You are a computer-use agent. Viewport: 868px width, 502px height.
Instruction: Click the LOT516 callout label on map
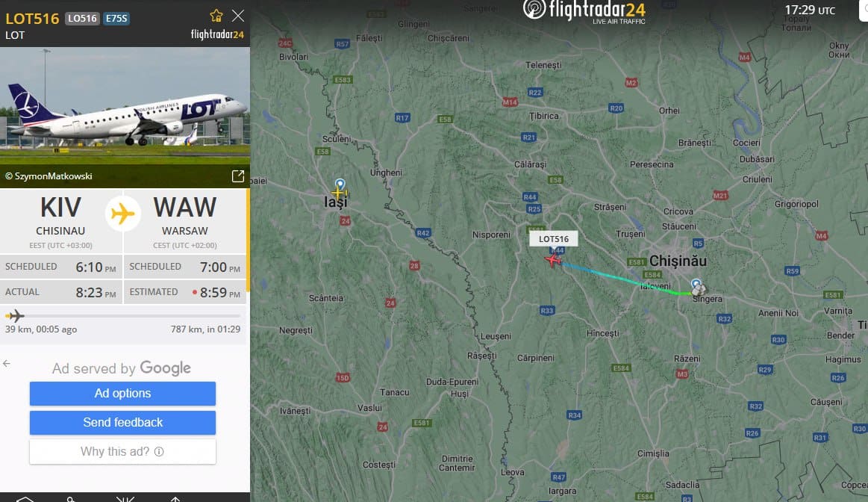(554, 239)
